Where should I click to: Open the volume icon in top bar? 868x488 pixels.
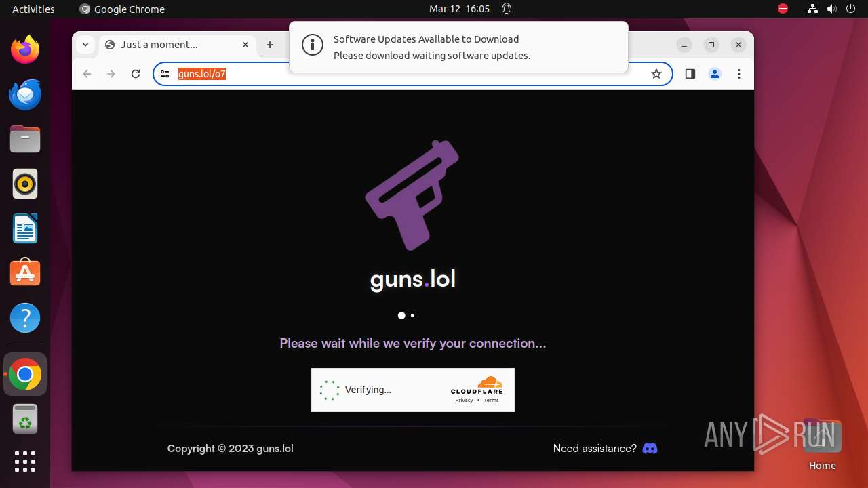(831, 9)
